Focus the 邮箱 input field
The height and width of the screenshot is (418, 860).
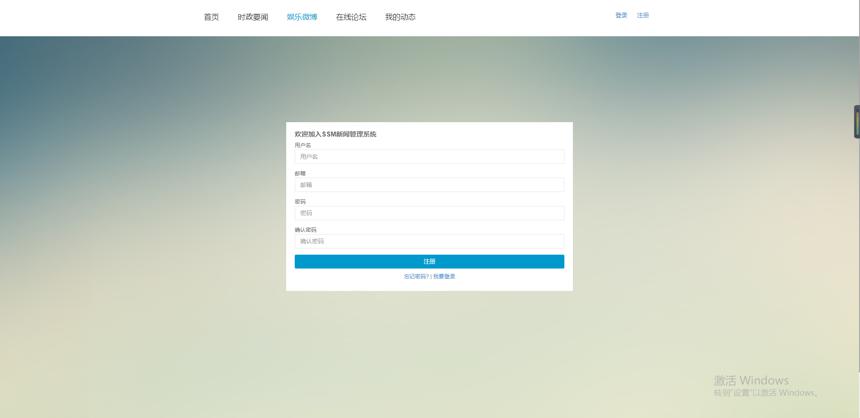[x=429, y=185]
